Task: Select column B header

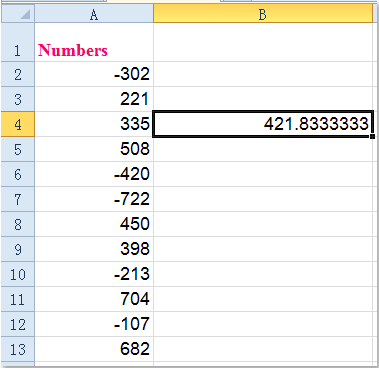Action: click(263, 14)
